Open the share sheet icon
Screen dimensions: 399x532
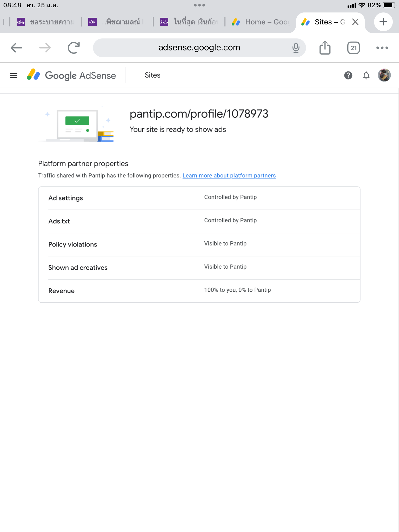pyautogui.click(x=325, y=48)
